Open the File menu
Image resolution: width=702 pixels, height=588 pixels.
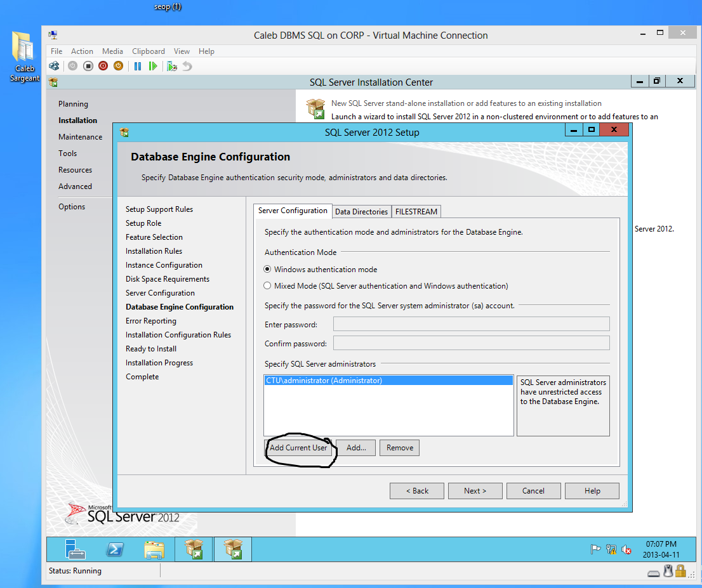pos(56,51)
